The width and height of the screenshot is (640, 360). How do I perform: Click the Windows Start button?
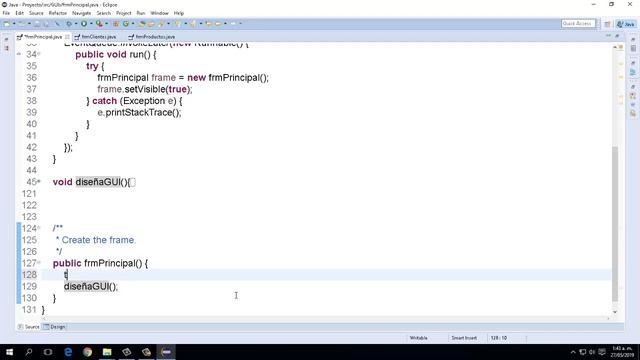[9, 352]
